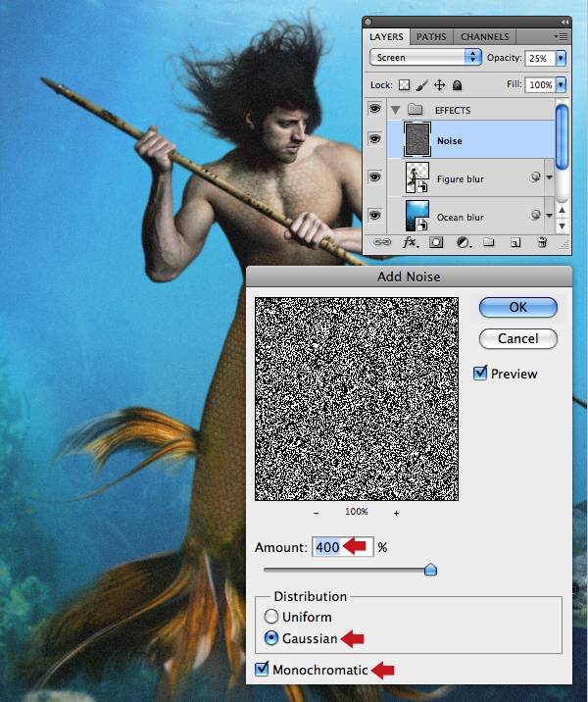The height and width of the screenshot is (702, 588).
Task: Select the Figure blur layer thumbnail
Action: [x=417, y=177]
